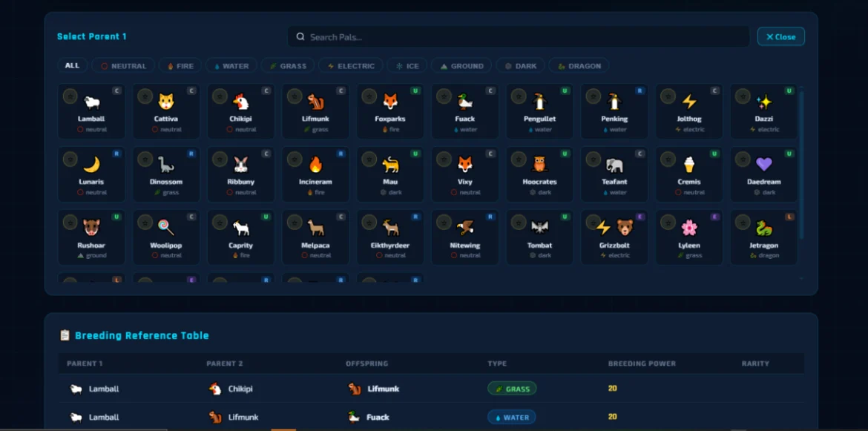The image size is (868, 431).
Task: Select the Lunaris moon card
Action: (x=91, y=174)
